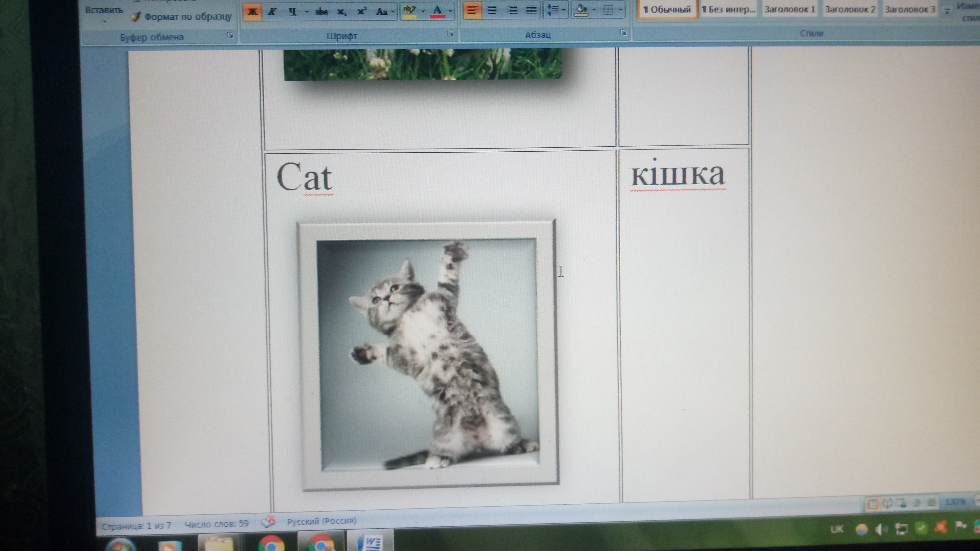Click the Страница: 1 из 7 indicator

136,526
